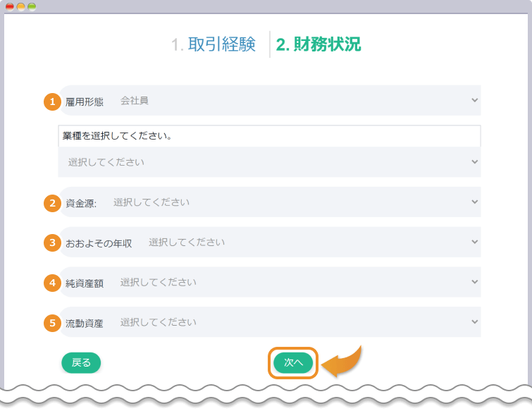The height and width of the screenshot is (411, 532).
Task: Click the chevron arrow in 純資産額 row
Action: tap(475, 282)
